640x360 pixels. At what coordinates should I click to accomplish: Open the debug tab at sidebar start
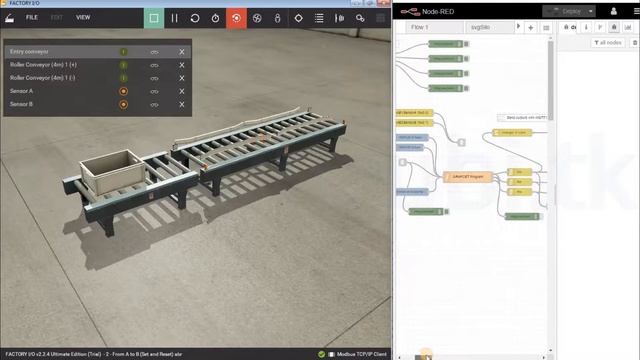pos(569,27)
